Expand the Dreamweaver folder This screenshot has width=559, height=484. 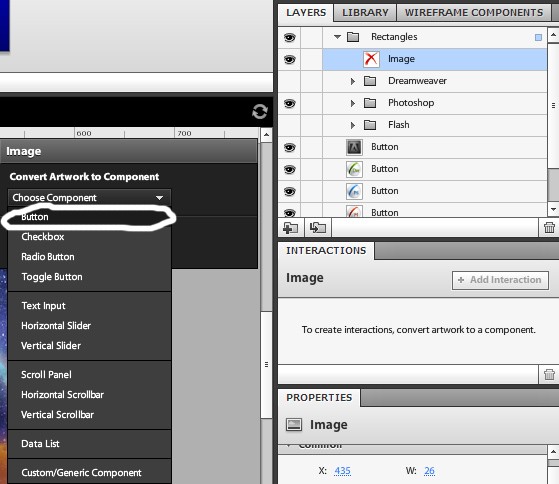pyautogui.click(x=353, y=81)
